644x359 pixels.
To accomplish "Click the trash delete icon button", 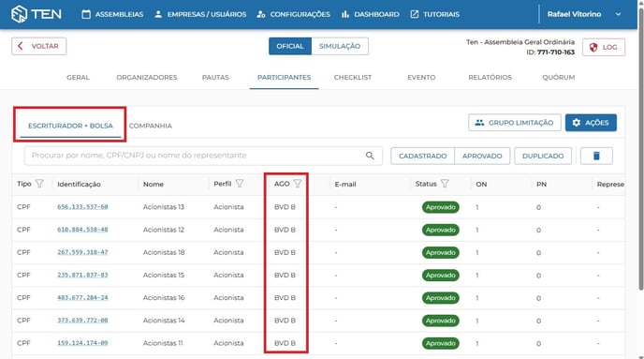I will (596, 156).
